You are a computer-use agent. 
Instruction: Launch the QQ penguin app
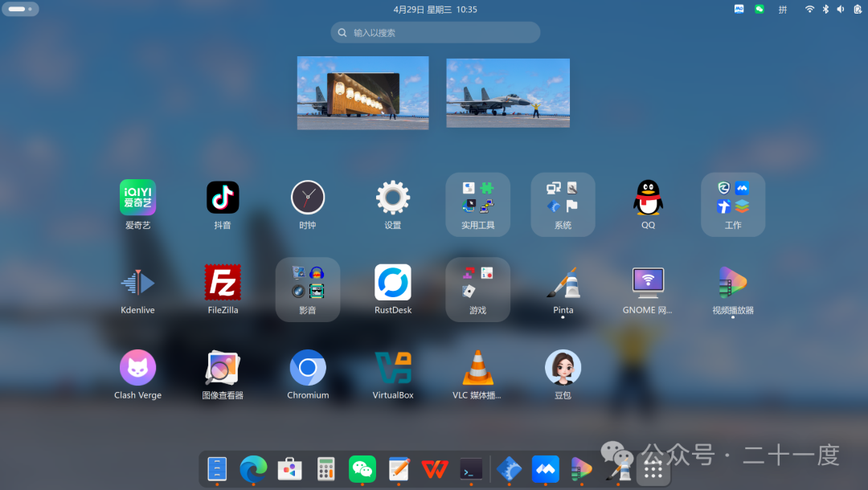pos(648,198)
